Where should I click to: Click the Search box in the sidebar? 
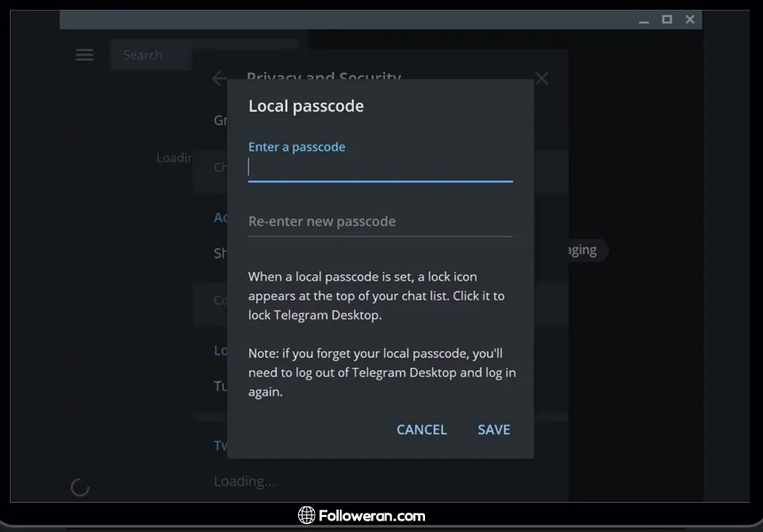pos(151,55)
